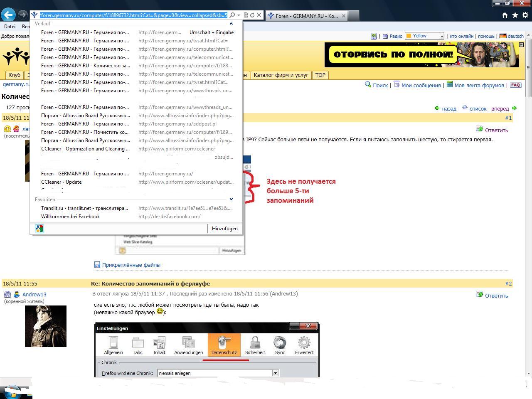The image size is (532, 399).
Task: Open Favorites via the star icon
Action: (515, 15)
